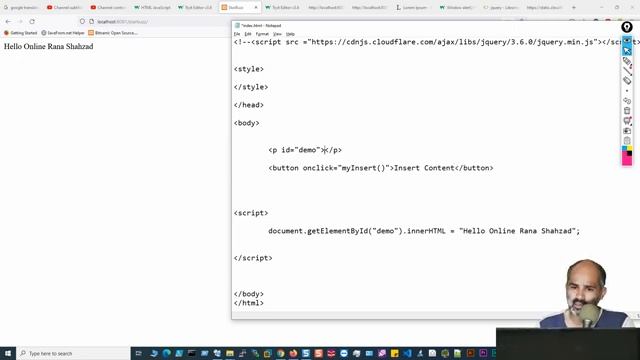
Task: Reload the page with the refresh button
Action: tap(32, 21)
